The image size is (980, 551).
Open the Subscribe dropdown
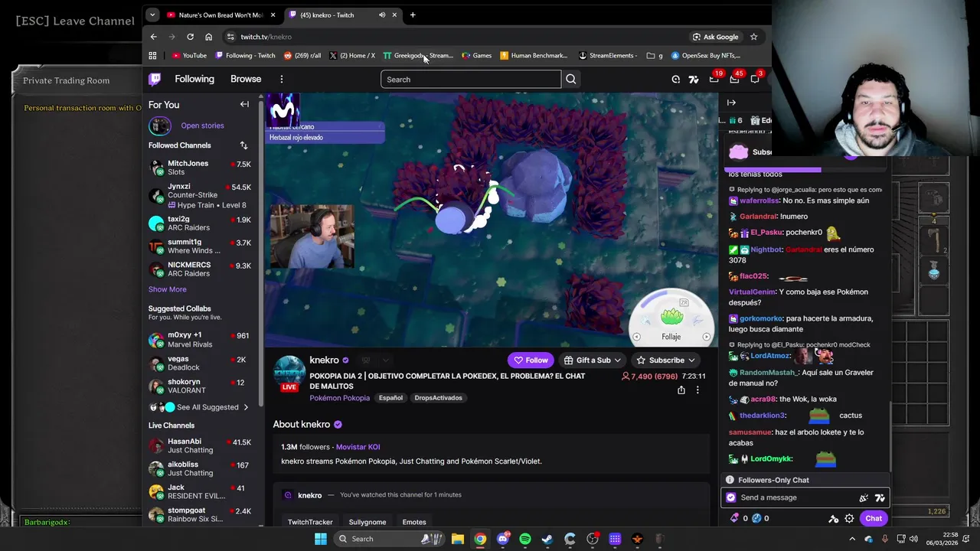[x=666, y=360]
